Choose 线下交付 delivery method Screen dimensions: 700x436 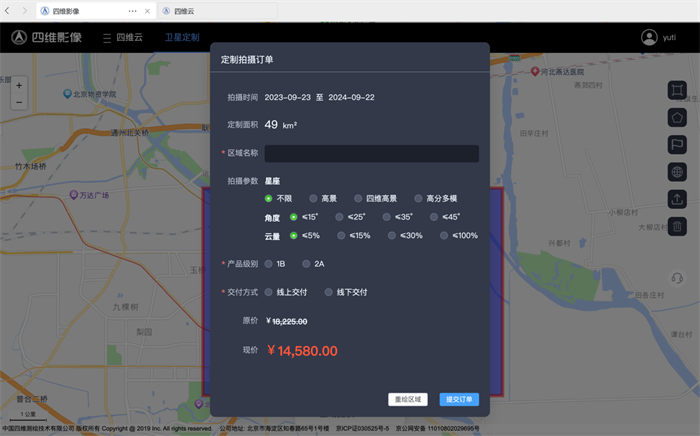pyautogui.click(x=329, y=292)
